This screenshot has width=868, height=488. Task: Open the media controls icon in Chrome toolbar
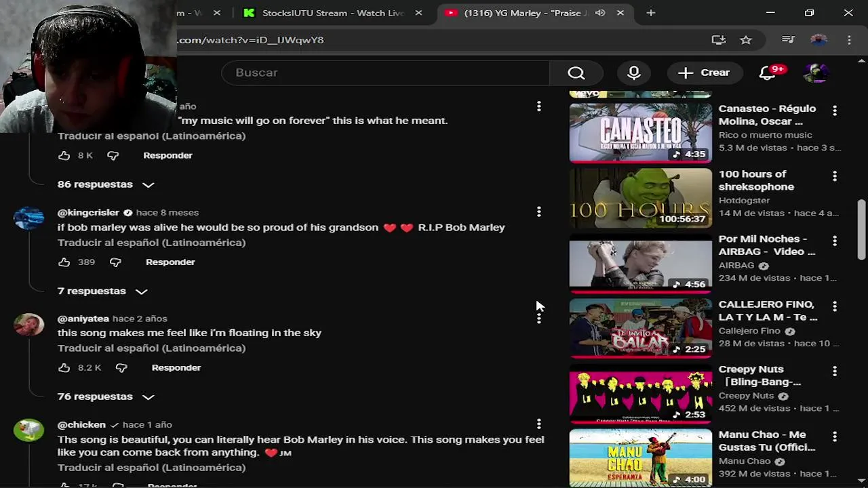(788, 40)
